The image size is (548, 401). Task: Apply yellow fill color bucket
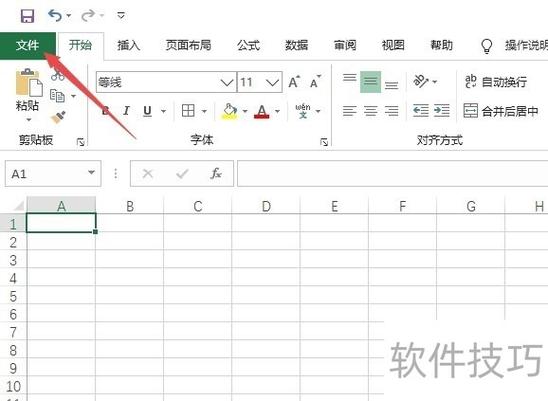point(229,111)
